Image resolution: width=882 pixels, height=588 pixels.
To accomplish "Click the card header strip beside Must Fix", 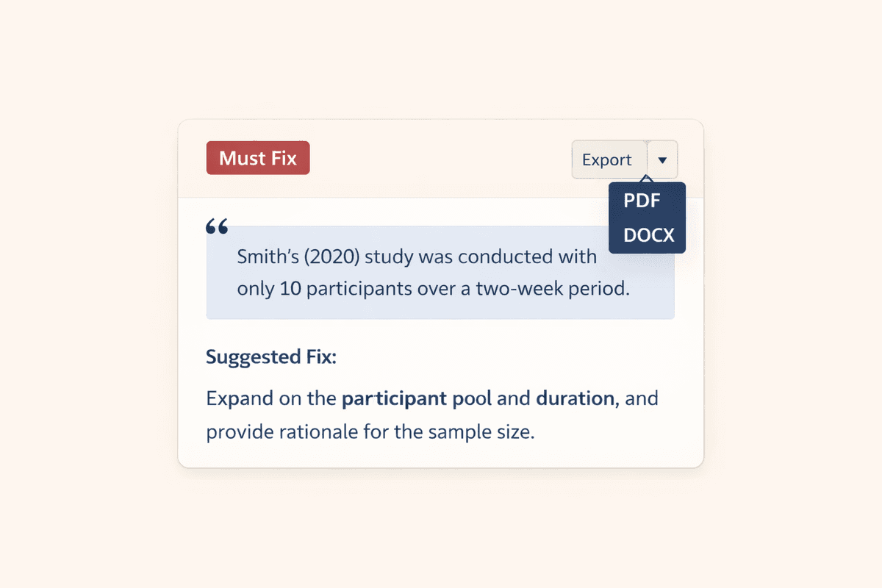I will point(441,158).
